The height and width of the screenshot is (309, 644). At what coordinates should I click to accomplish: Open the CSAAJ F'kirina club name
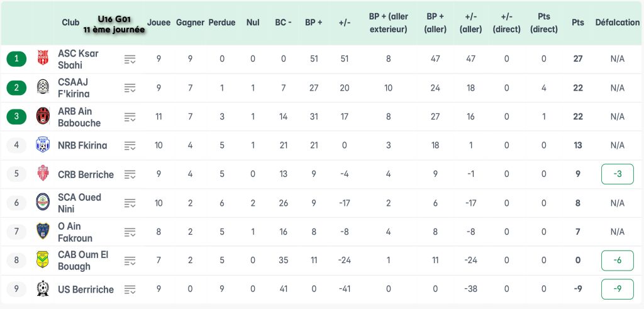pos(74,88)
